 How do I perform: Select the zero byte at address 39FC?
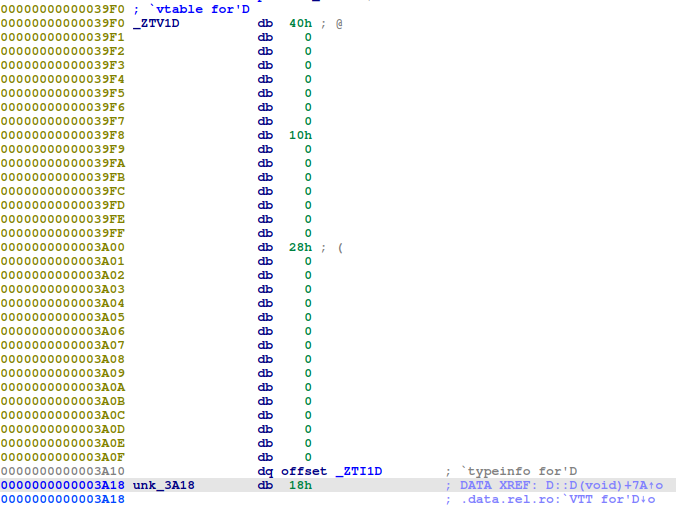point(307,191)
